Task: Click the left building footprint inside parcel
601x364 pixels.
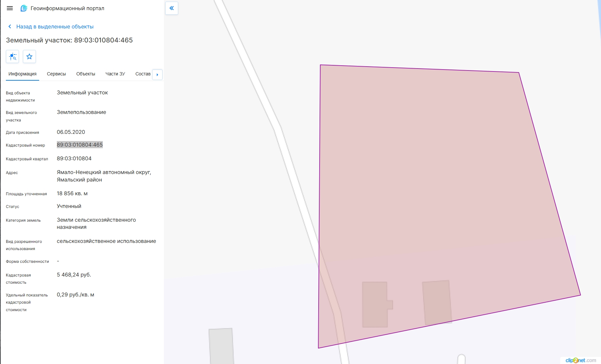Action: (375, 305)
